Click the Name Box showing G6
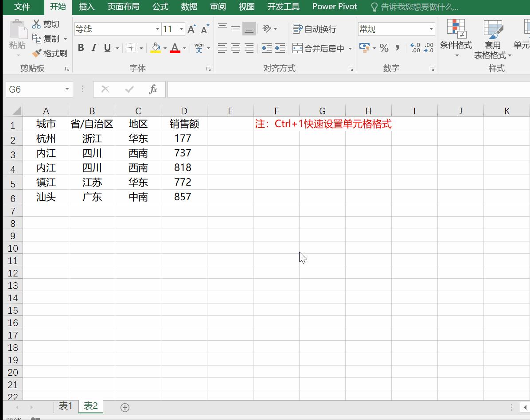 (35, 89)
